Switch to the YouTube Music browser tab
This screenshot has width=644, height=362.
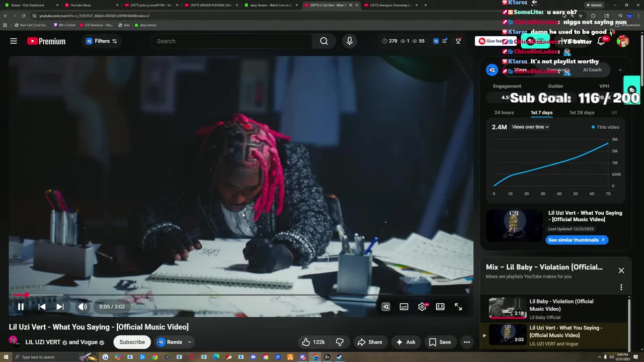[x=91, y=5]
